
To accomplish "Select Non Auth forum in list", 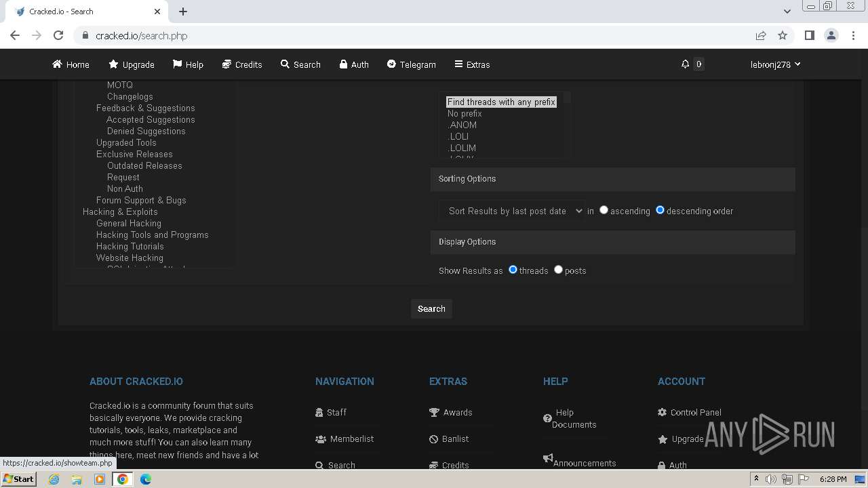I will click(125, 188).
